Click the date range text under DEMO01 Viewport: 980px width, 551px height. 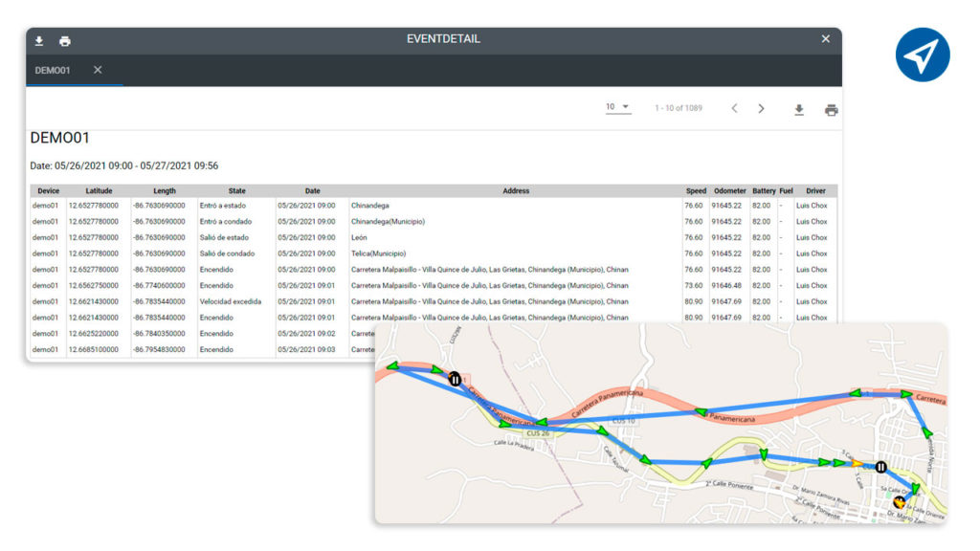(123, 166)
